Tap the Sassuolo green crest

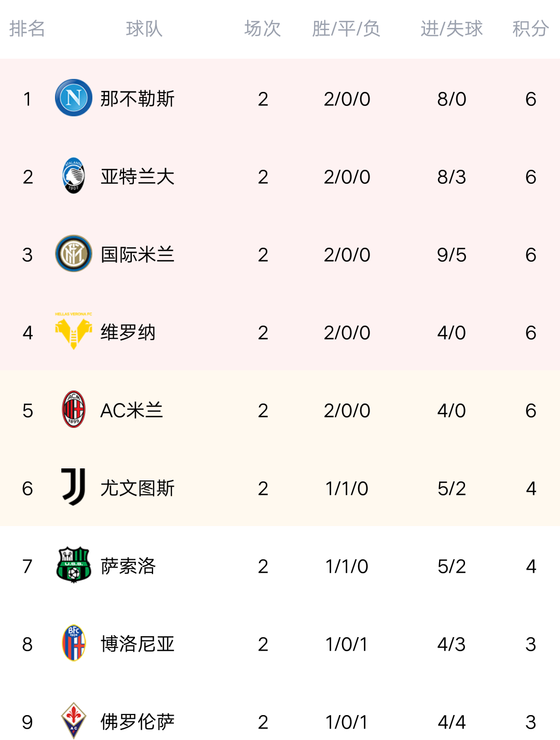[x=74, y=564]
